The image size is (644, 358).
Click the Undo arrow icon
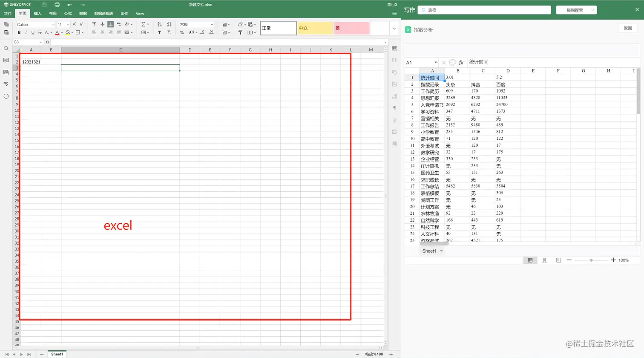[x=69, y=5]
